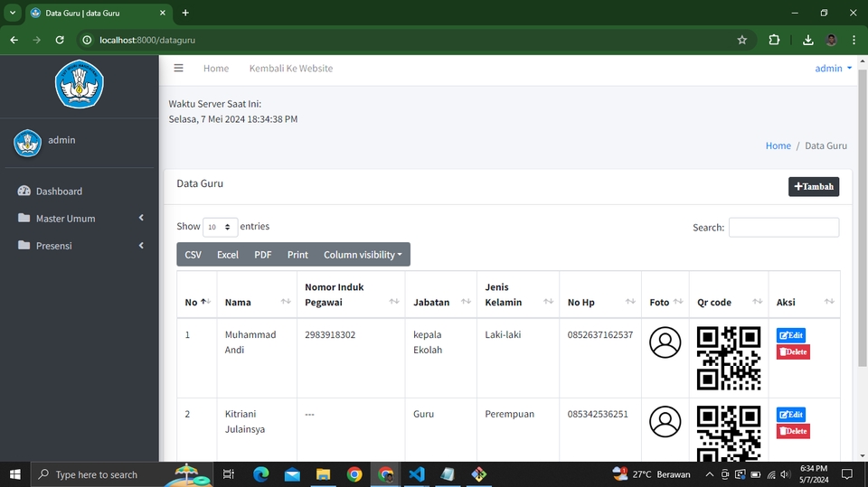
Task: Click Home breadcrumb link
Action: pos(778,145)
